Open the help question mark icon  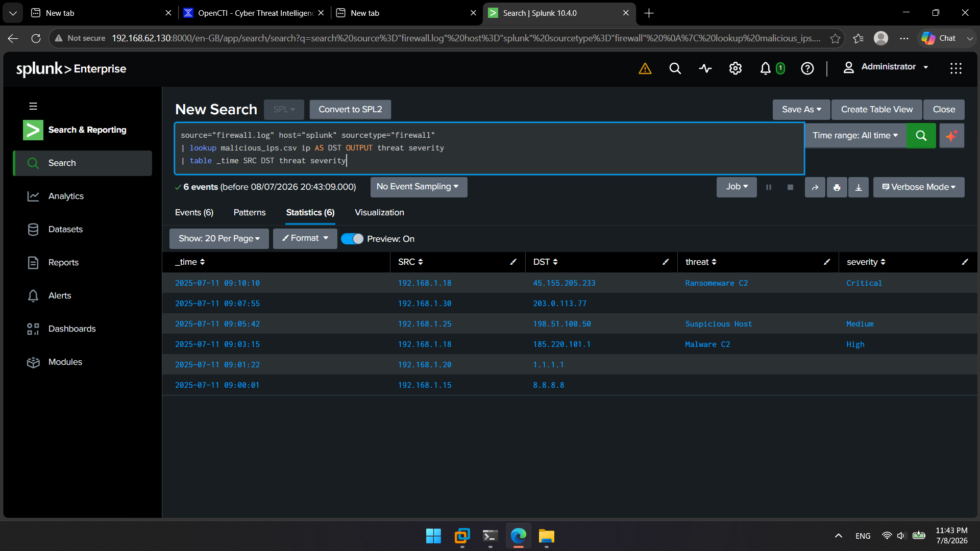(x=807, y=68)
